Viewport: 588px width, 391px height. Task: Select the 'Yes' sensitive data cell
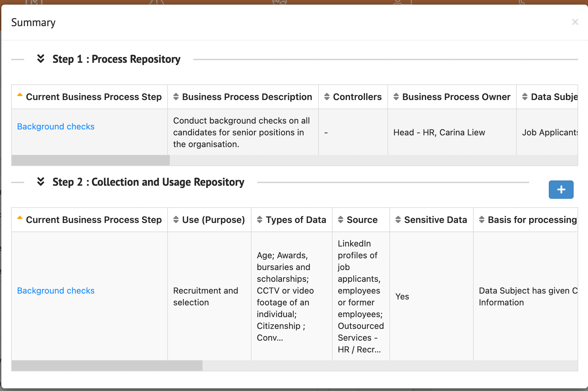431,297
